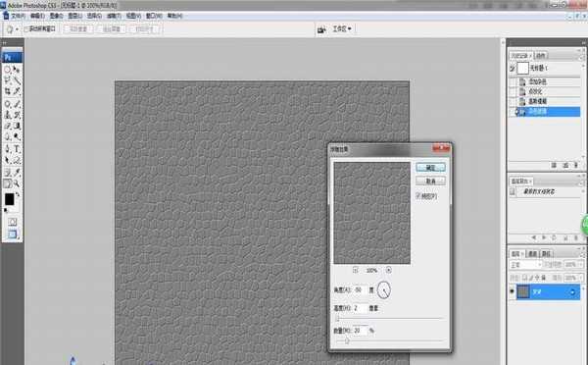This screenshot has width=588, height=365.
Task: Open the layer opacity dropdown
Action: point(572,265)
